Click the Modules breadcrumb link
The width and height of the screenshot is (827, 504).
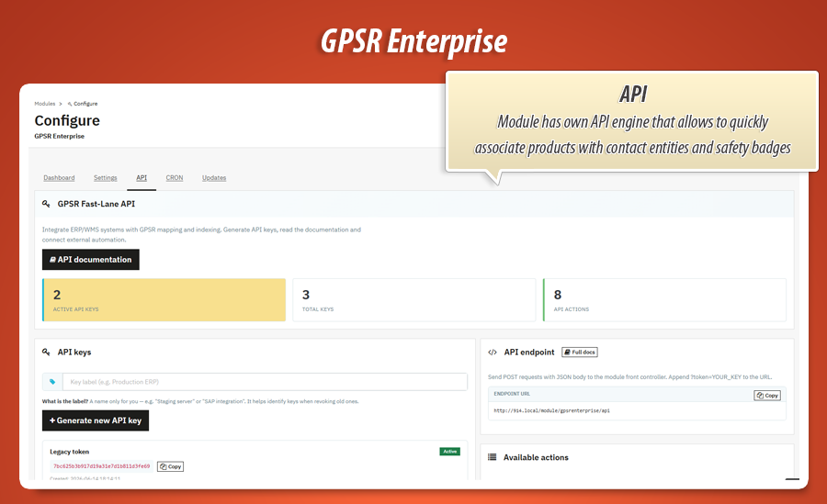(45, 104)
